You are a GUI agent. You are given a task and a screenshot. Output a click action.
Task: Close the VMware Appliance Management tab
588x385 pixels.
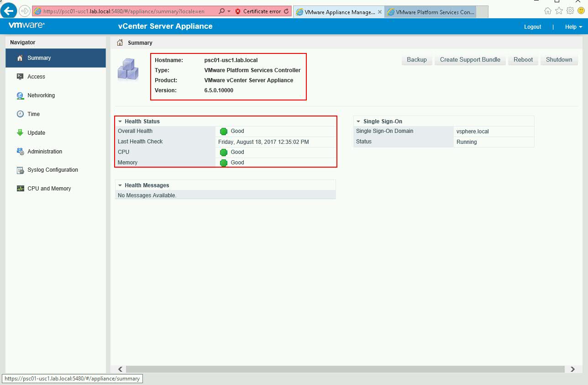pyautogui.click(x=380, y=12)
